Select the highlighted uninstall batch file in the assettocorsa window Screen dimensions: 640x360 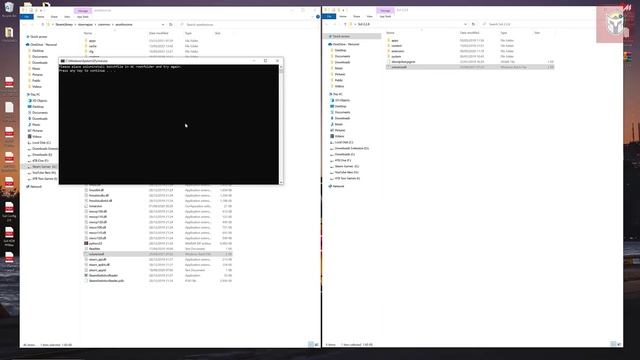[x=158, y=254]
